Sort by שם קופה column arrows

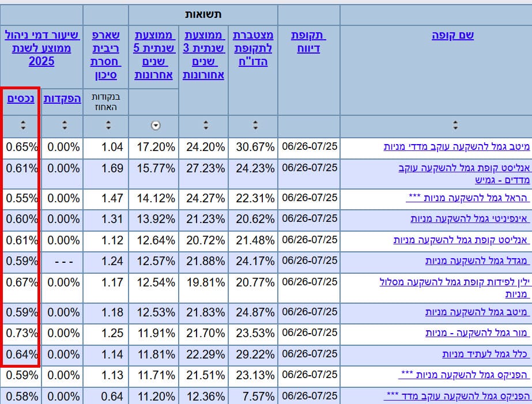(x=455, y=125)
